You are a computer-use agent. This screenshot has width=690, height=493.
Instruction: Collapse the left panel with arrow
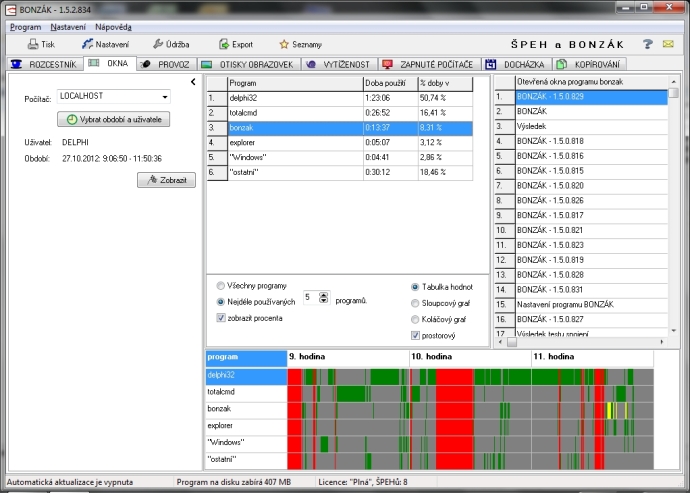(x=193, y=82)
